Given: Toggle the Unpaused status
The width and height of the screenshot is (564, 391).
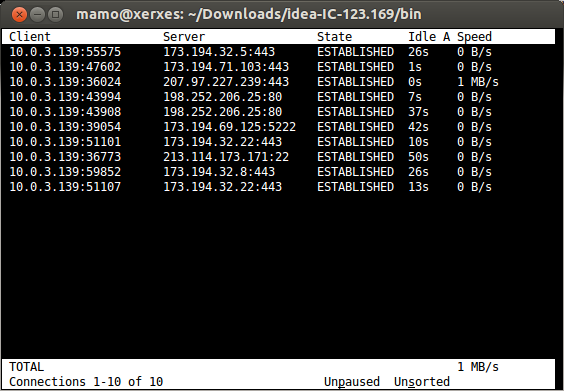Looking at the screenshot, I should (352, 382).
